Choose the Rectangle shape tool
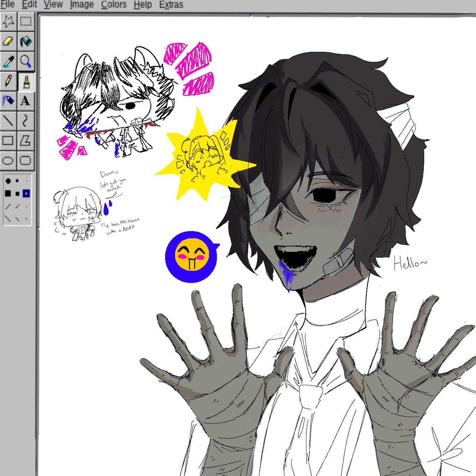This screenshot has width=476, height=476. coord(9,140)
